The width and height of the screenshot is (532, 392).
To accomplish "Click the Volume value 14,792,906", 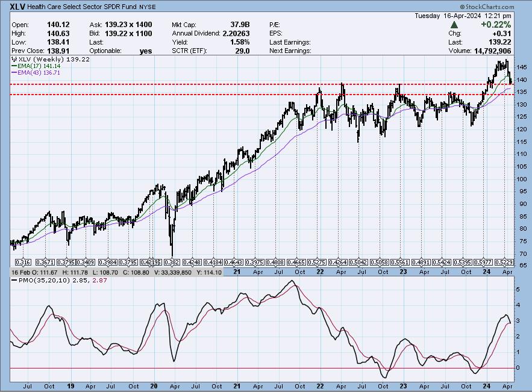I will [493, 51].
